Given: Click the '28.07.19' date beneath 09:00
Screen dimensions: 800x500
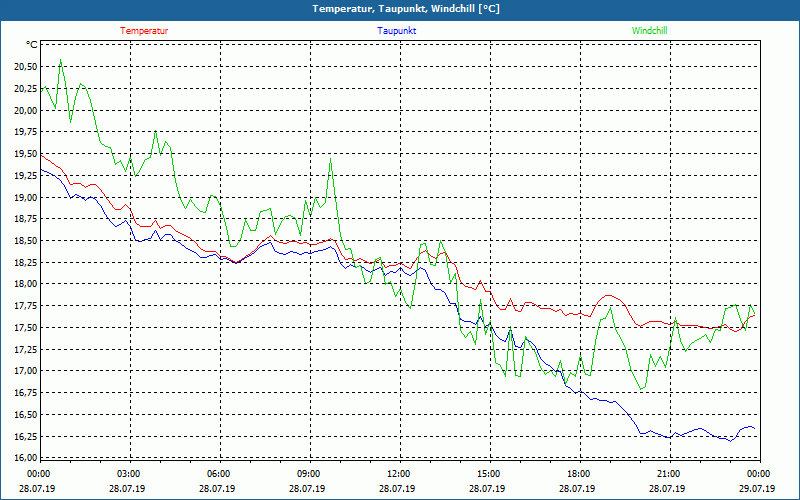Looking at the screenshot, I should point(307,489).
